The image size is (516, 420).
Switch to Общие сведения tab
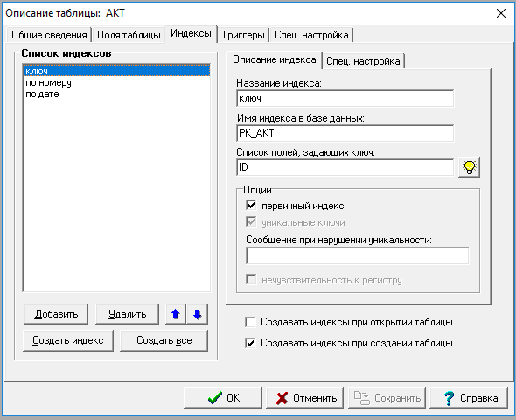(x=49, y=35)
